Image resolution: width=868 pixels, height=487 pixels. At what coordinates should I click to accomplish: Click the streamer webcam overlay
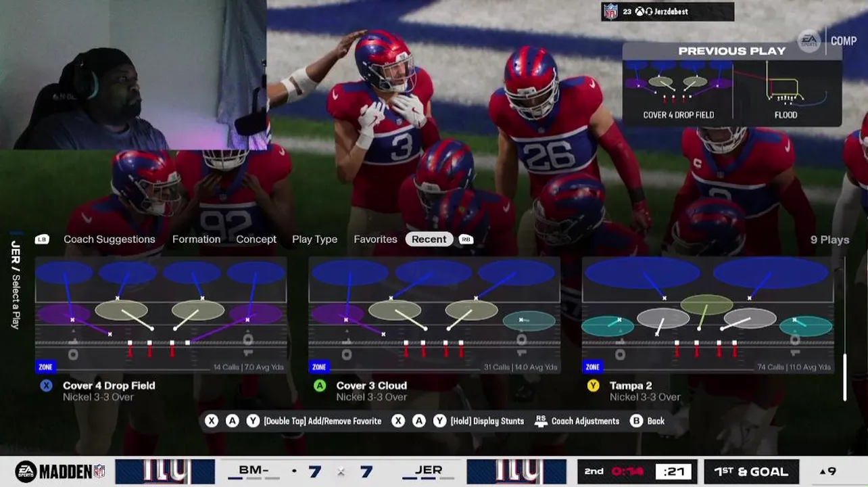(x=133, y=74)
